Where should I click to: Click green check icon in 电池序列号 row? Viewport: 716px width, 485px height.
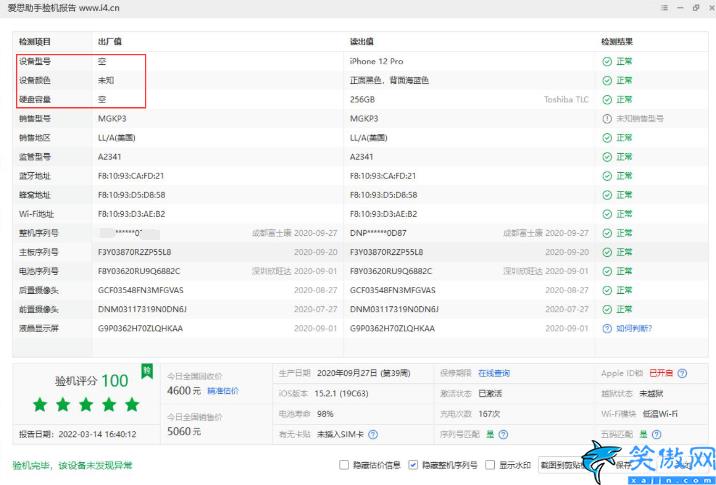tap(607, 271)
